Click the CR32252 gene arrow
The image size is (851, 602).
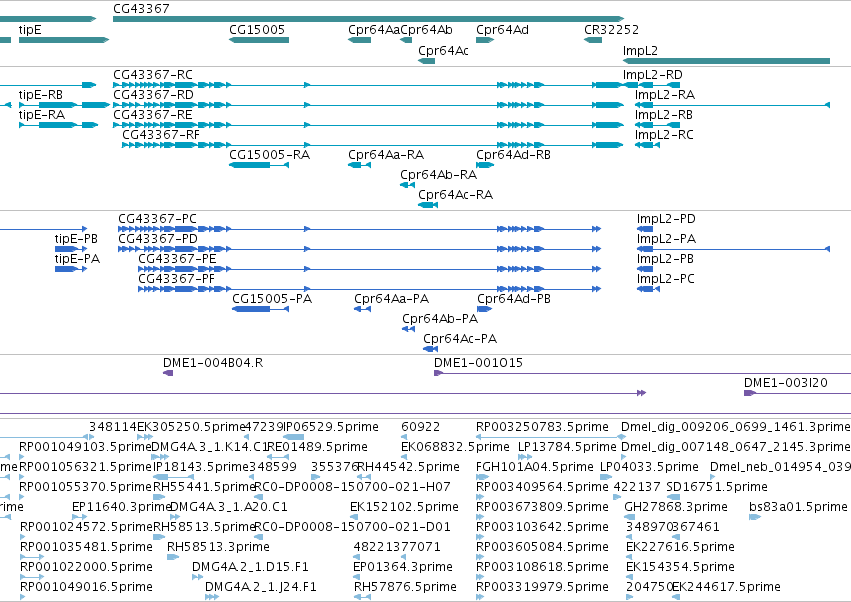tap(593, 40)
